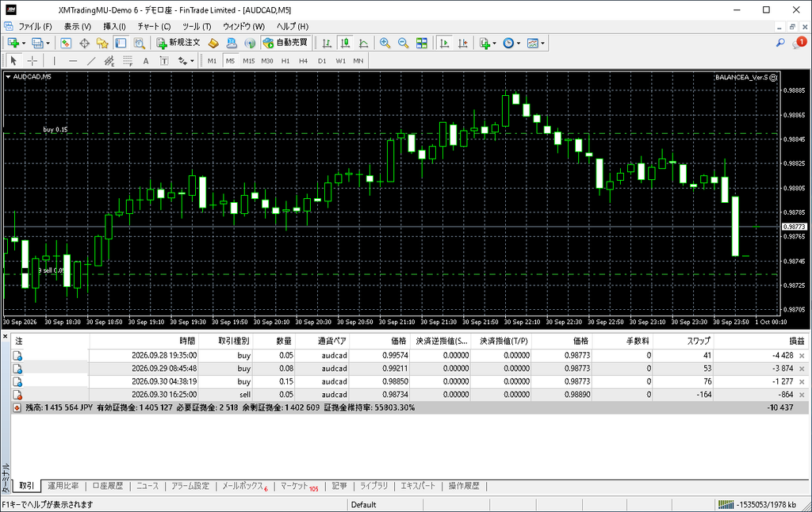This screenshot has width=812, height=512.
Task: Select the crosshair cursor tool
Action: pos(32,60)
